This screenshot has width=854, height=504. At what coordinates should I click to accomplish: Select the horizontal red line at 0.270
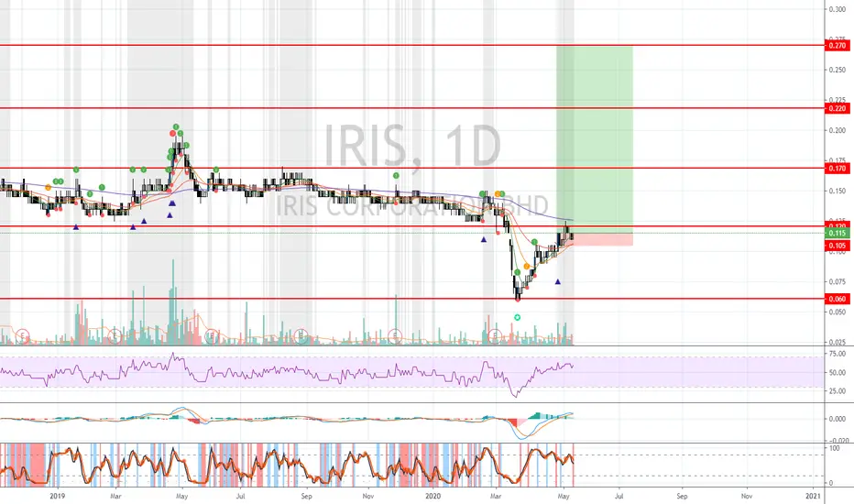[412, 45]
